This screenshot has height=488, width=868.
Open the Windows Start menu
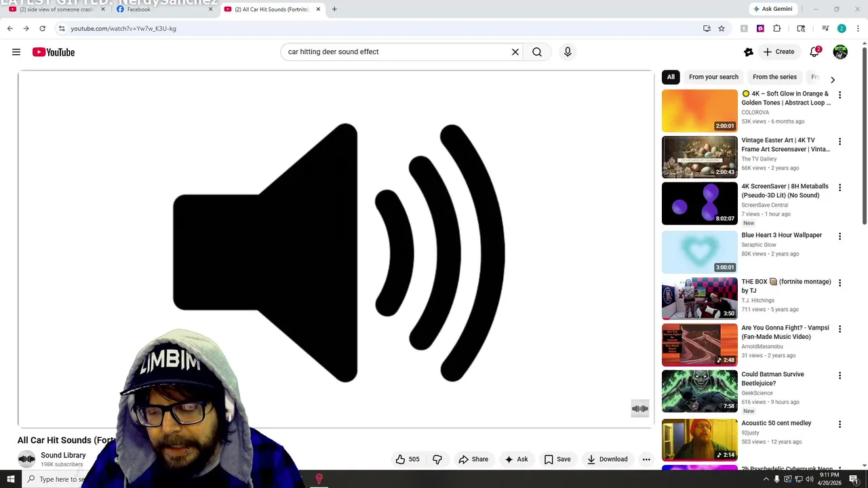coord(10,479)
